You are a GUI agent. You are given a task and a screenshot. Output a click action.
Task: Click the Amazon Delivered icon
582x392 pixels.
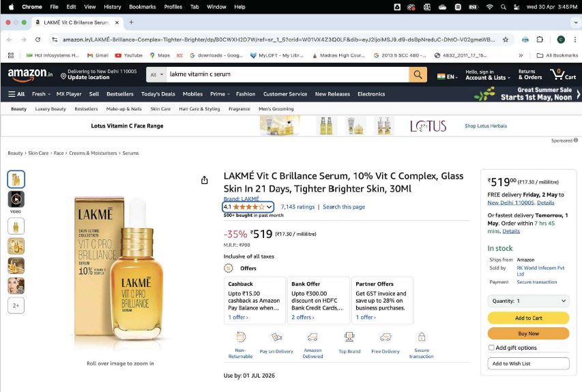tap(312, 337)
